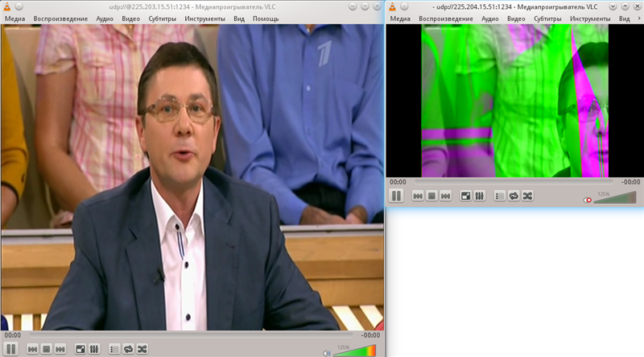644x357 pixels.
Task: Toggle fullscreen in the left VLC window
Action: pos(80,349)
